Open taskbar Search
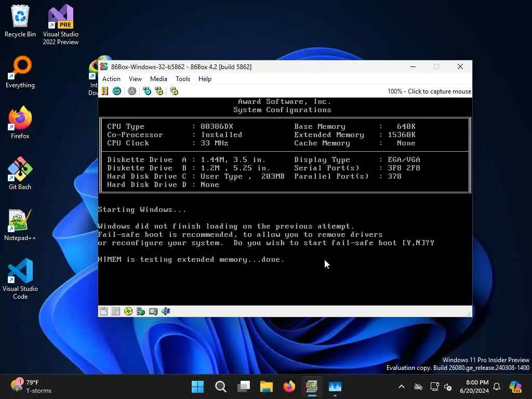Screen dimensions: 532x399 pos(220,387)
